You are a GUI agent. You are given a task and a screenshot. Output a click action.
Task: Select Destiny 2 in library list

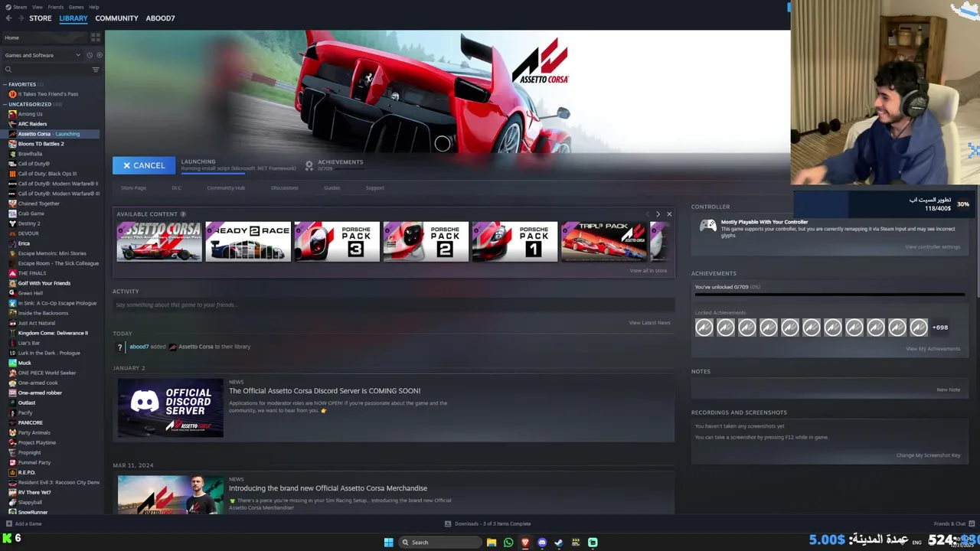click(30, 223)
